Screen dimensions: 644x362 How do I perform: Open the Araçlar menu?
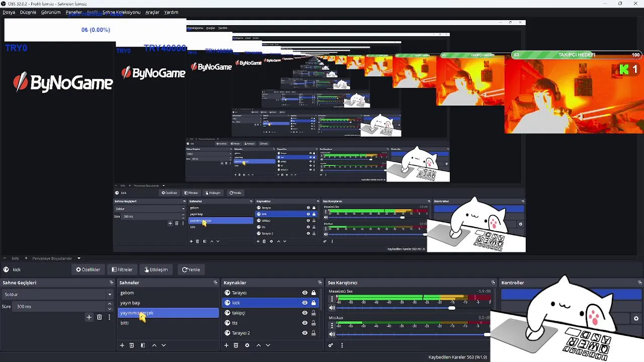point(152,12)
